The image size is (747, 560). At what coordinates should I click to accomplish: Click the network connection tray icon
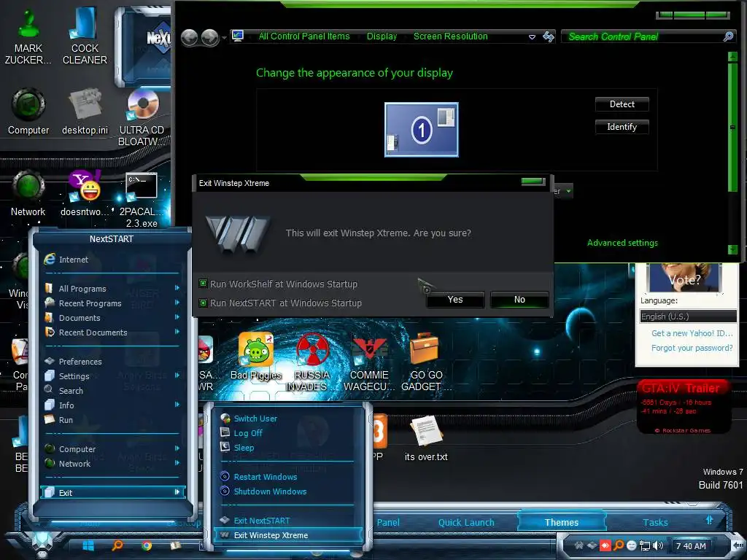[645, 545]
